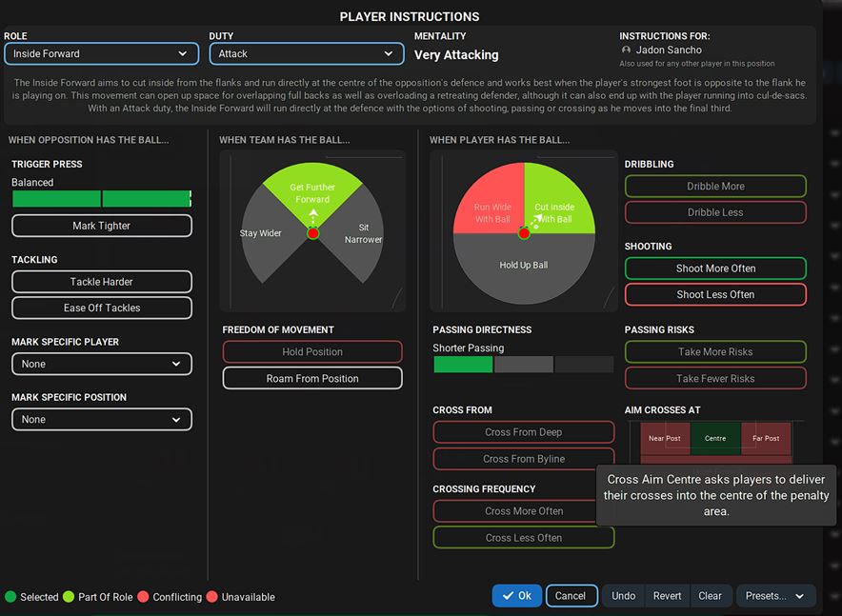Click the Cancel button

pyautogui.click(x=571, y=596)
